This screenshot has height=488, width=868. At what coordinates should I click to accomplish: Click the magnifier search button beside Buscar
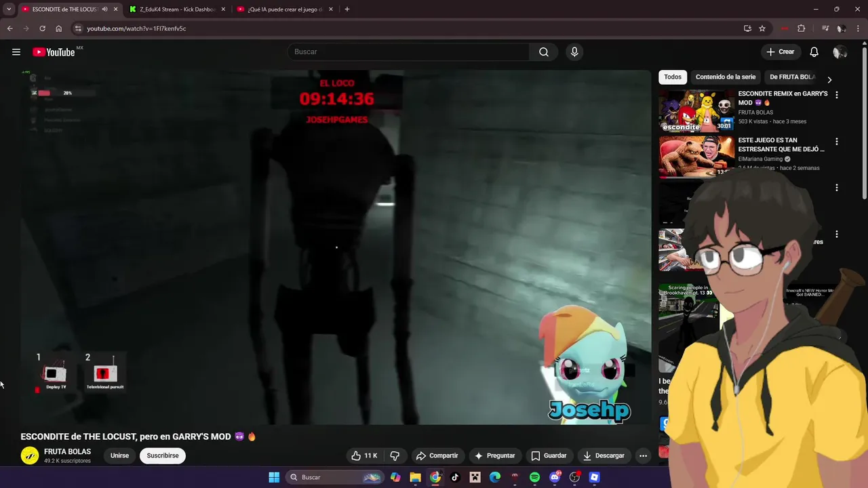tap(544, 52)
